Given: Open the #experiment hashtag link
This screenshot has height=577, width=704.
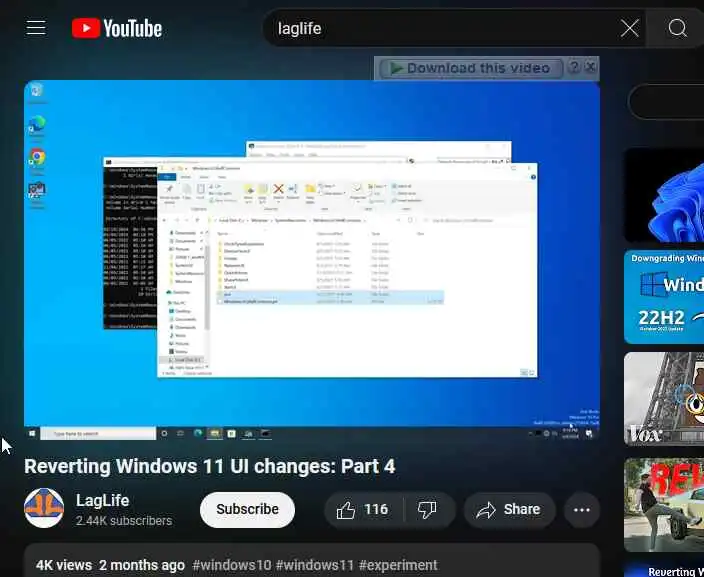Looking at the screenshot, I should [398, 565].
